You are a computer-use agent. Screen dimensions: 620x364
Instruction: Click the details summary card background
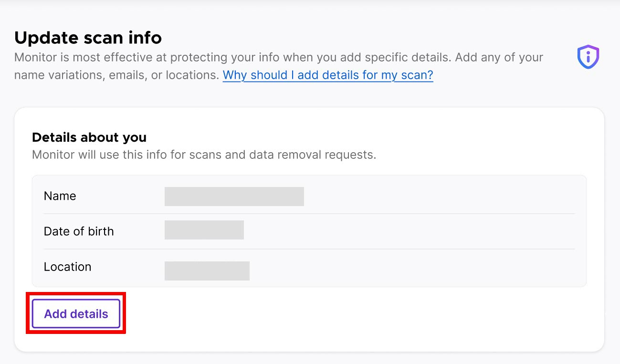430,231
